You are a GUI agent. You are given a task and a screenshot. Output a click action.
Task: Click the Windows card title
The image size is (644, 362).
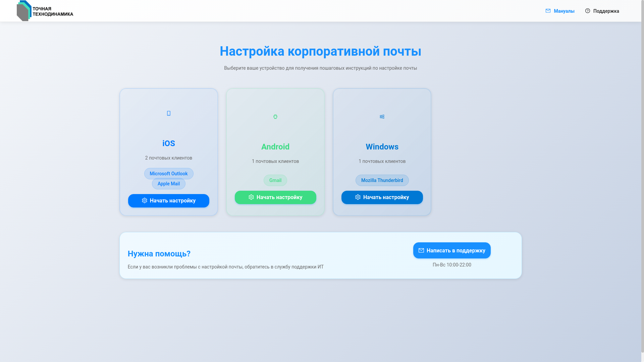382,147
